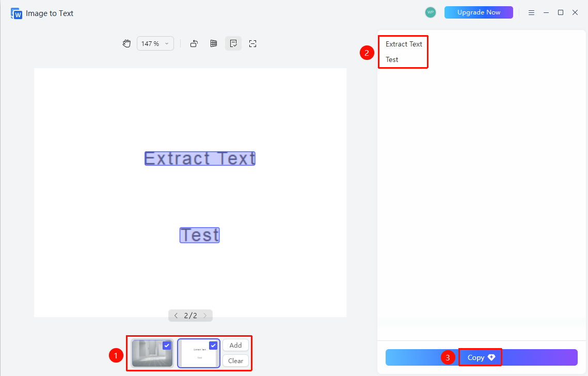Open the hamburger menu
The image size is (588, 376).
tap(531, 13)
